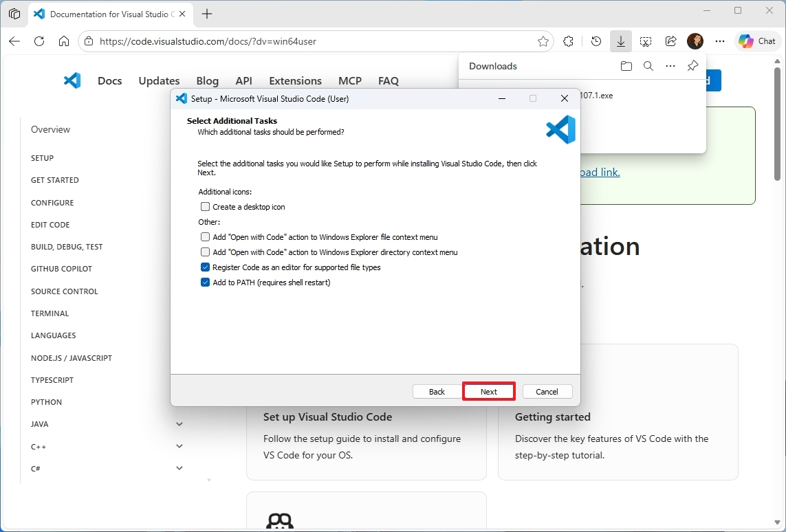Open more options in Downloads flyout

point(670,66)
